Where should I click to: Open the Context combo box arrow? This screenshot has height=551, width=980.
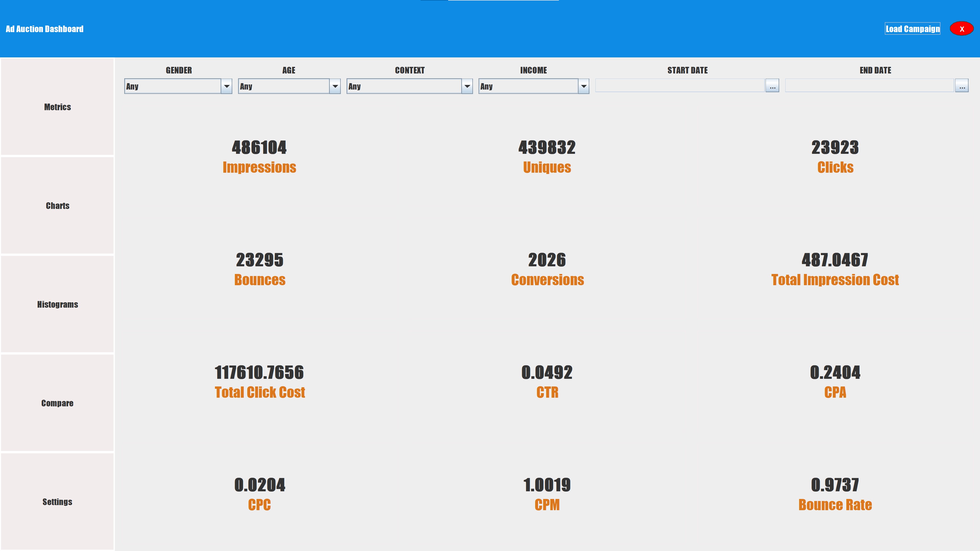tap(467, 86)
